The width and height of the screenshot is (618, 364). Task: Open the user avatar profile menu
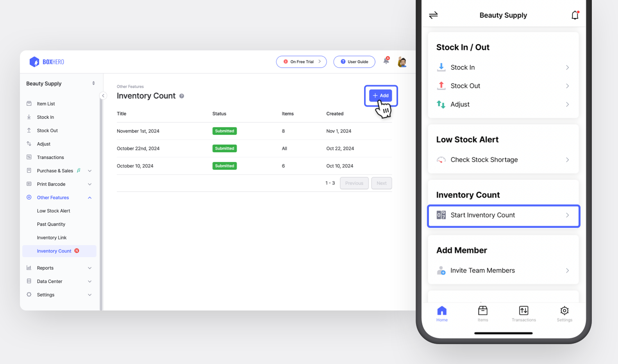tap(402, 62)
